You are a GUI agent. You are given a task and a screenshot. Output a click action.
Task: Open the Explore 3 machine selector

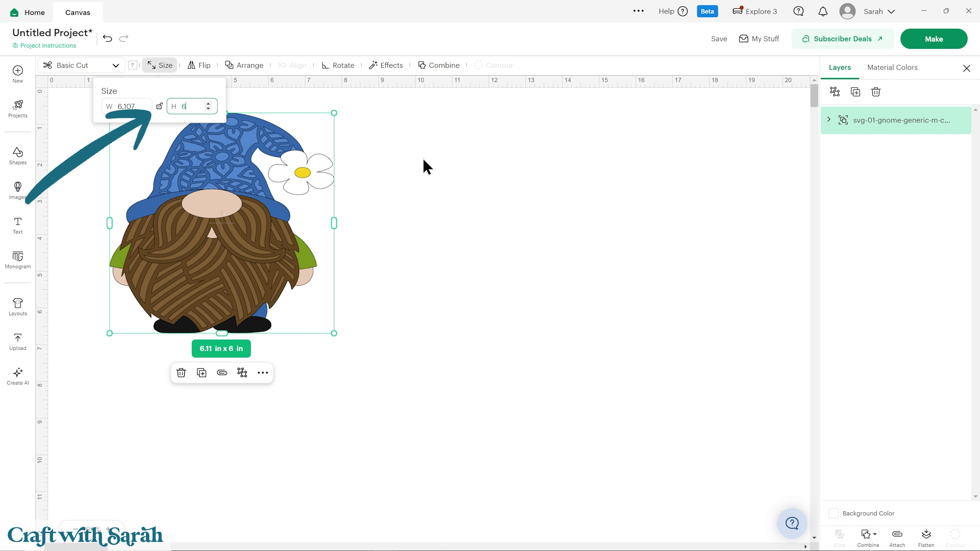[x=755, y=11]
